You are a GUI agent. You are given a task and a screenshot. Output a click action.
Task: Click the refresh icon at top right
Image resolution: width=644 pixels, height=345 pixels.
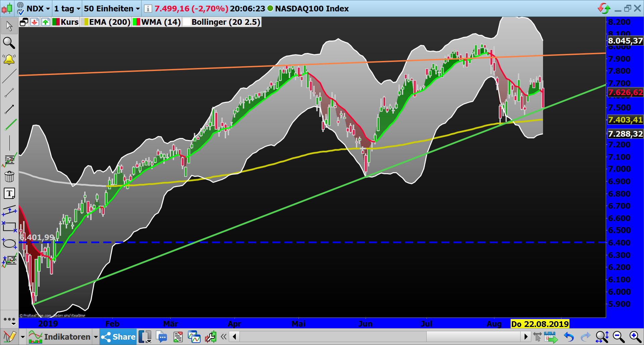click(604, 7)
